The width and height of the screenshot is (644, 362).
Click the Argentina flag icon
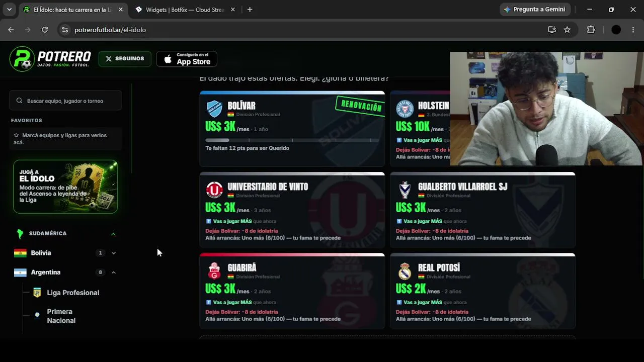point(20,273)
